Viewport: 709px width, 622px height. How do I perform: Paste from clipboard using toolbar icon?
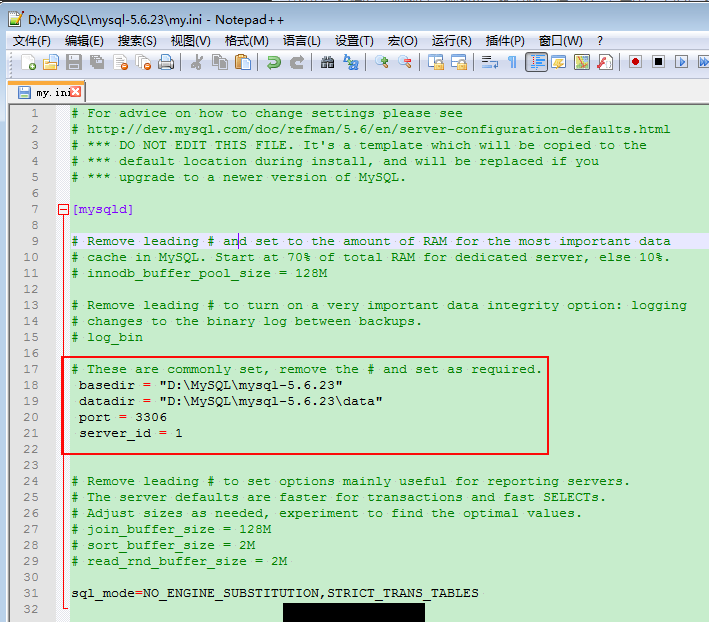click(x=243, y=62)
